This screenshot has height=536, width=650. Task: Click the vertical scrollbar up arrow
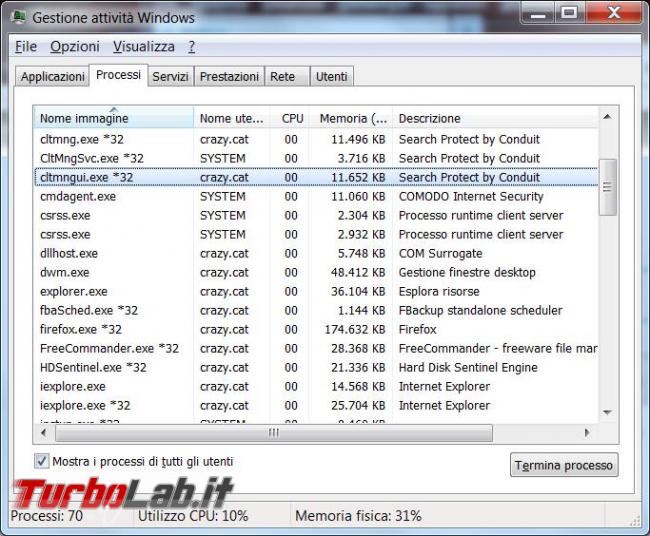[608, 117]
